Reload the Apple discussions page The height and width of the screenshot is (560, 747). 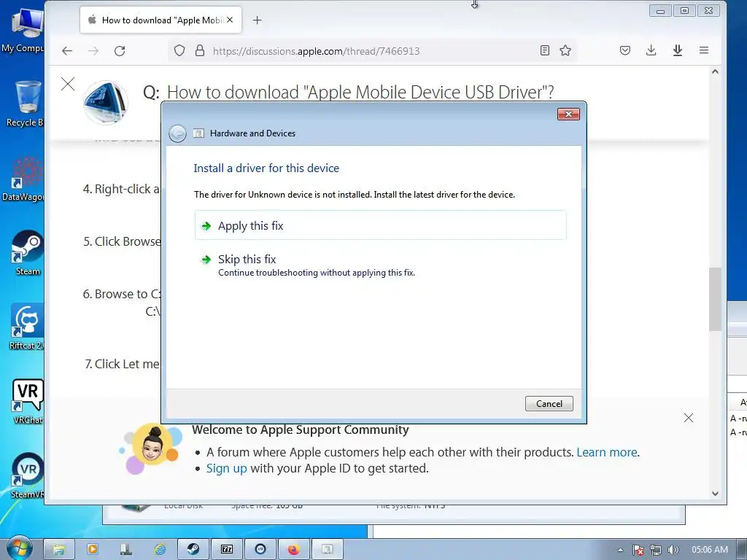click(x=120, y=51)
